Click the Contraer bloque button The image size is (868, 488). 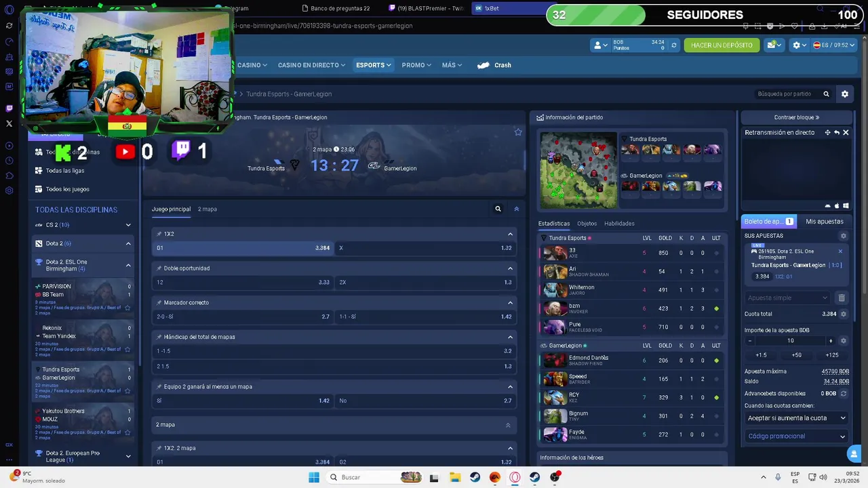797,117
